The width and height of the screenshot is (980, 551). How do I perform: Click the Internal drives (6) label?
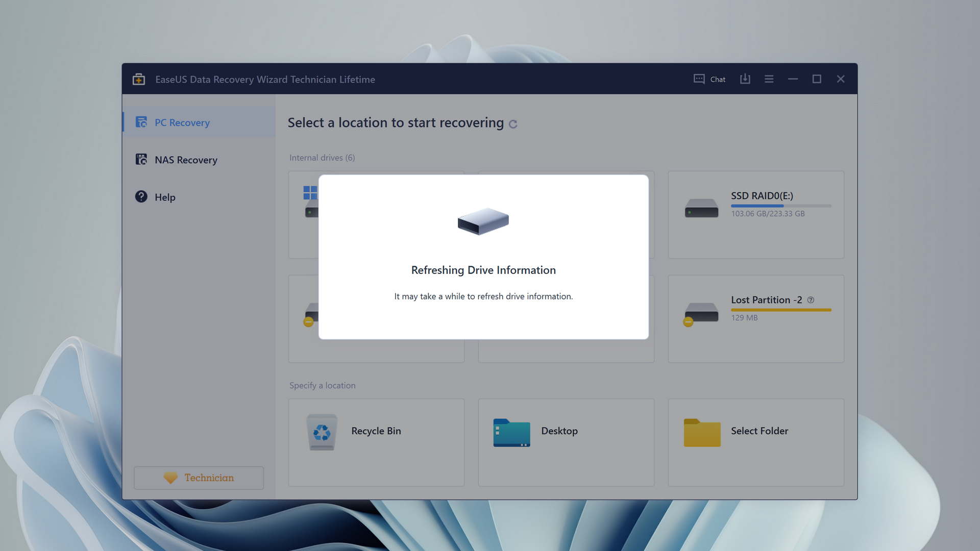(322, 158)
